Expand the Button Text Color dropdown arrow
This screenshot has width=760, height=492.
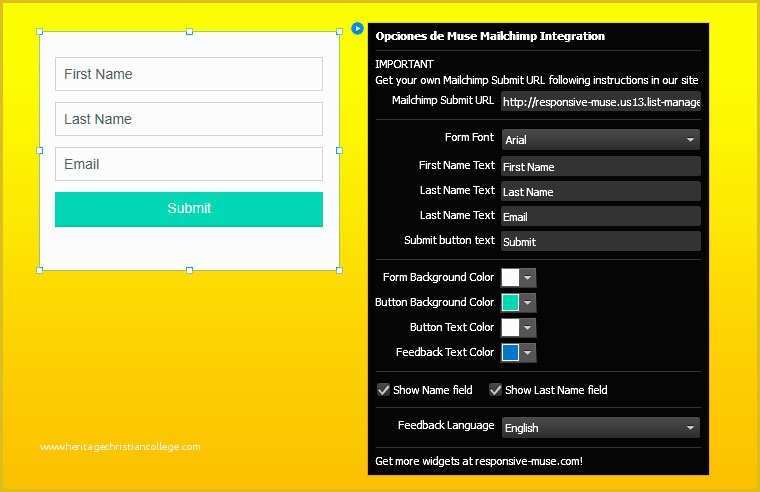[x=528, y=328]
